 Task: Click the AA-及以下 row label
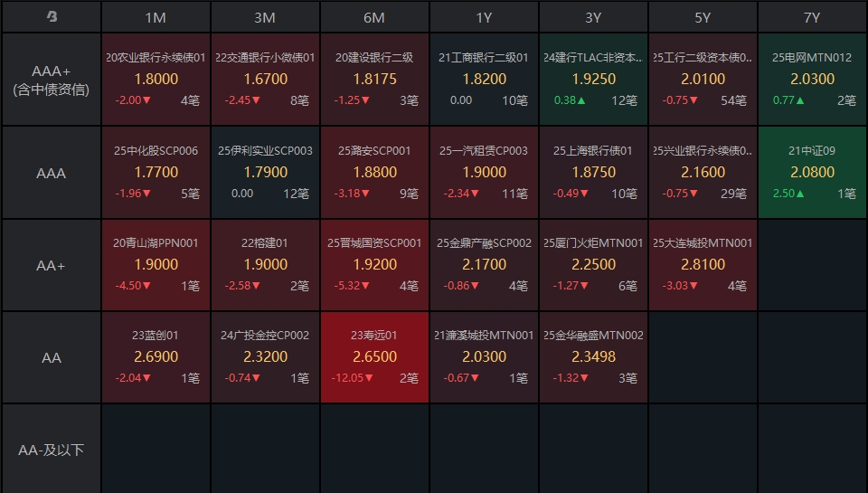point(52,450)
